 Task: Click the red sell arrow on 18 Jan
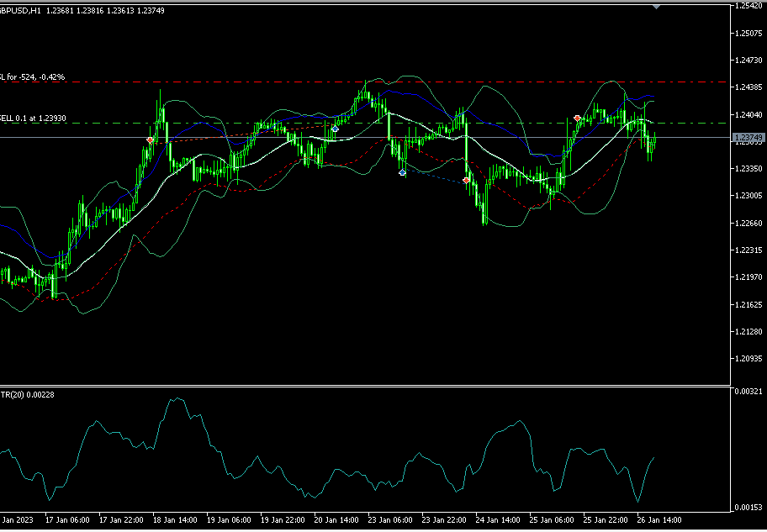[151, 140]
